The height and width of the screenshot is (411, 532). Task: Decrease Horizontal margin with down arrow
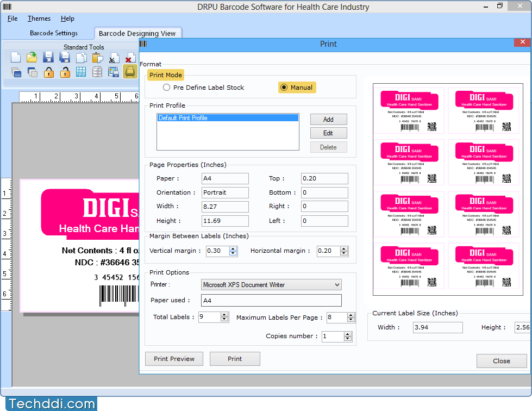click(344, 253)
